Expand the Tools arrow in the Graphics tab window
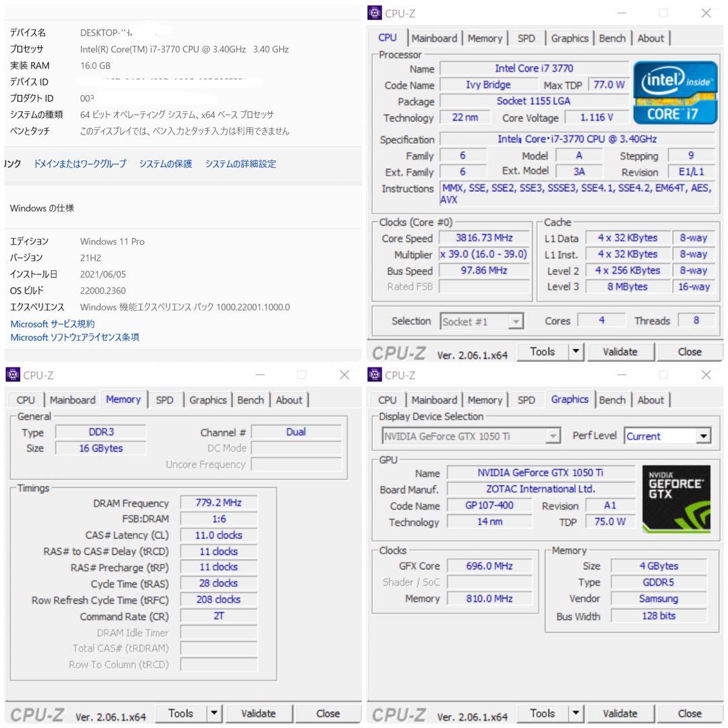This screenshot has height=728, width=728. coord(576,713)
